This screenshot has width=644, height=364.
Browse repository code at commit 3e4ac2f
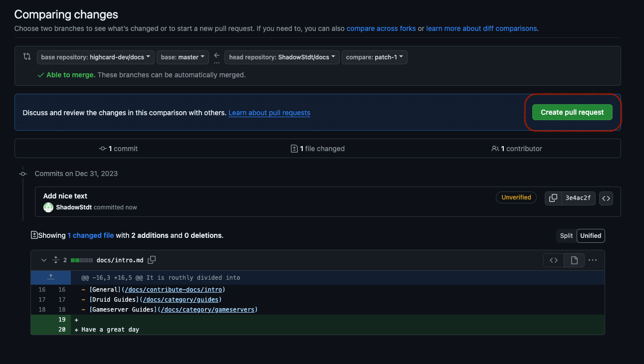coord(606,198)
